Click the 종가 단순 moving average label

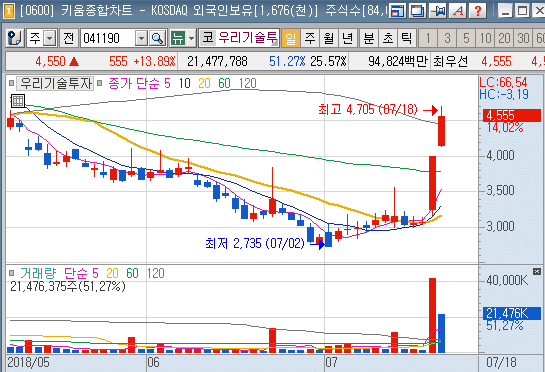(x=134, y=83)
